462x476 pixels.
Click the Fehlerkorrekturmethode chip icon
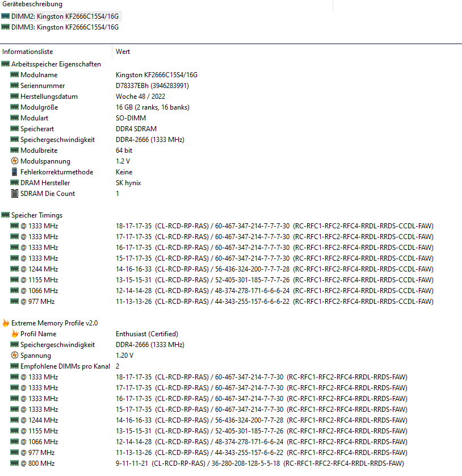(x=14, y=172)
